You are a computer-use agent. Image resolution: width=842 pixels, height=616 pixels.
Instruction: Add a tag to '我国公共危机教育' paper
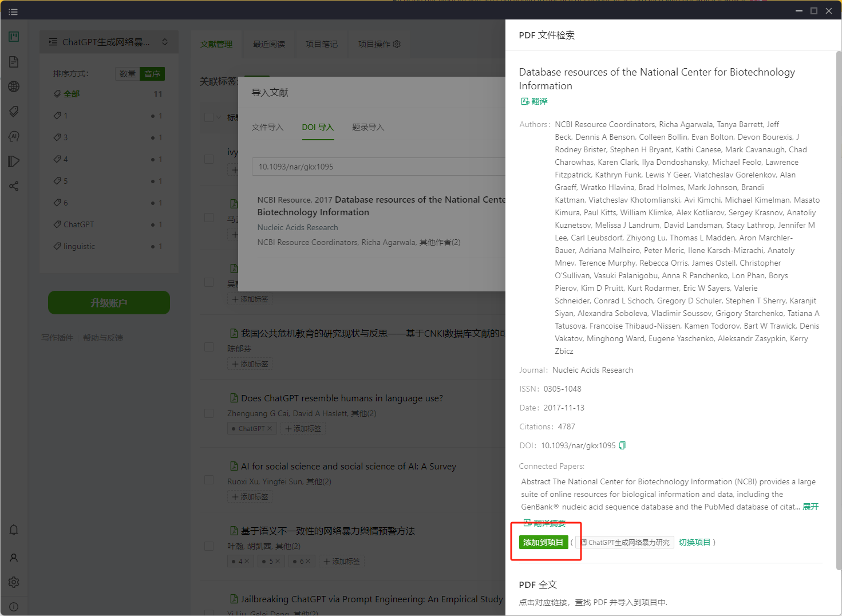250,364
